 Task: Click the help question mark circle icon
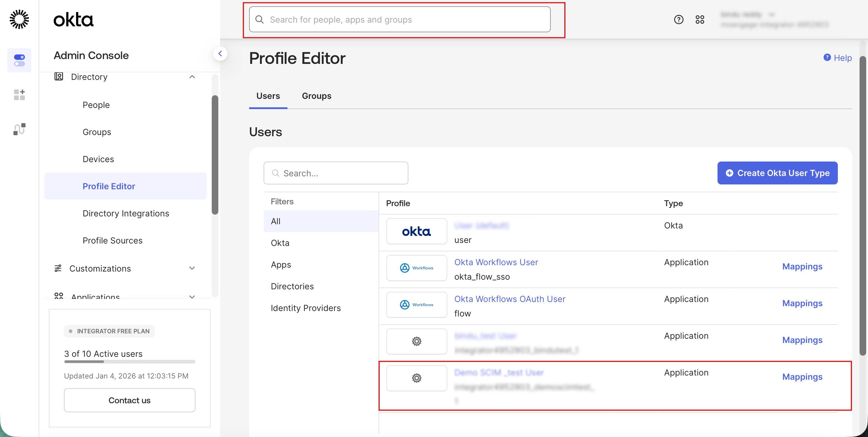tap(678, 20)
